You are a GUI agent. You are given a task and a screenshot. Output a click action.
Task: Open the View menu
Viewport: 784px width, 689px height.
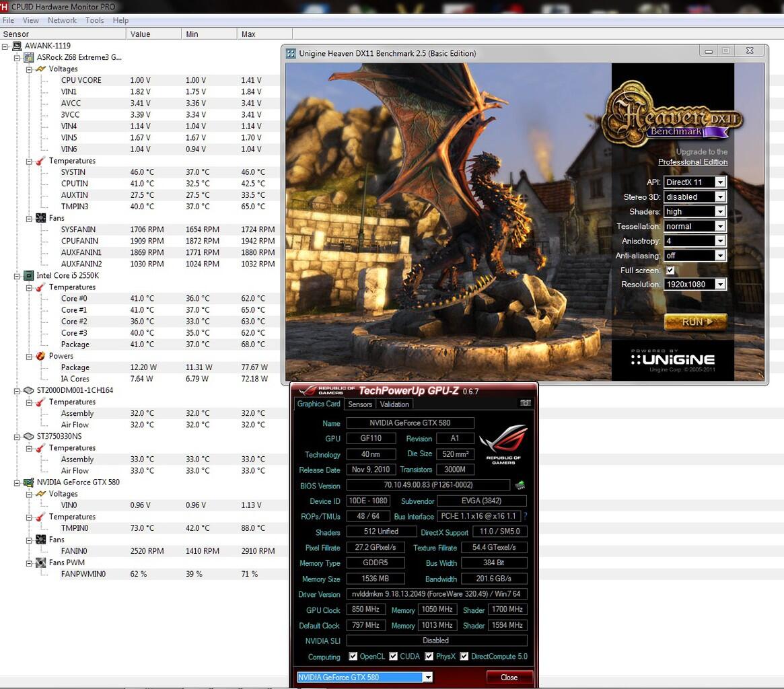tap(30, 20)
